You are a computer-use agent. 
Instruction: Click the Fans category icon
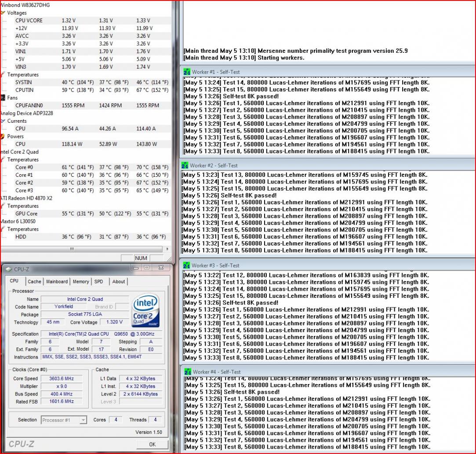point(3,98)
